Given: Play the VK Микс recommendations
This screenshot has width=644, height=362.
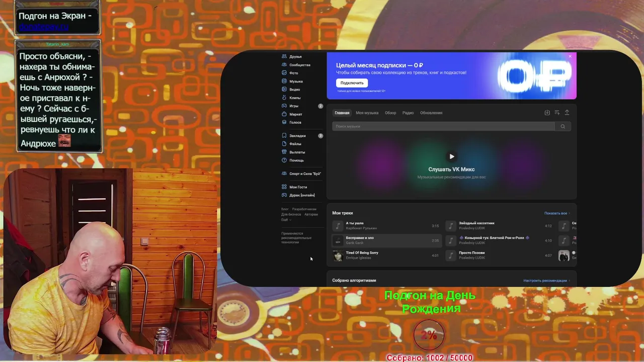Looking at the screenshot, I should (451, 156).
